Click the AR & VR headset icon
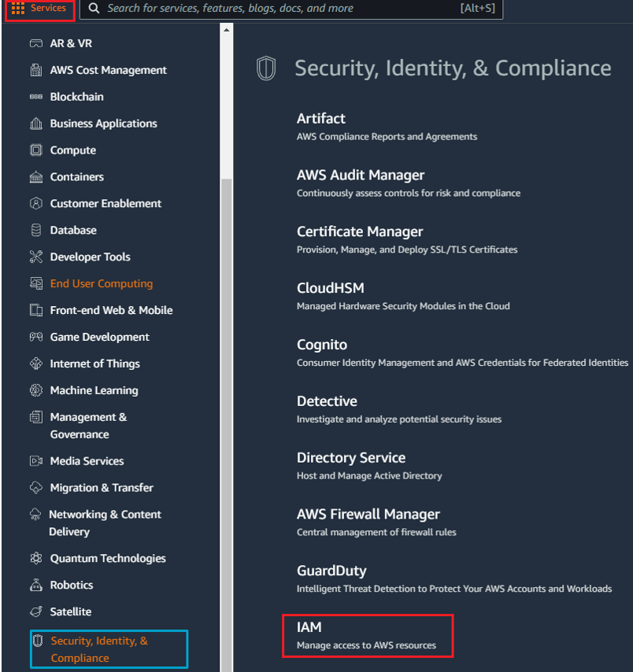 click(x=36, y=43)
